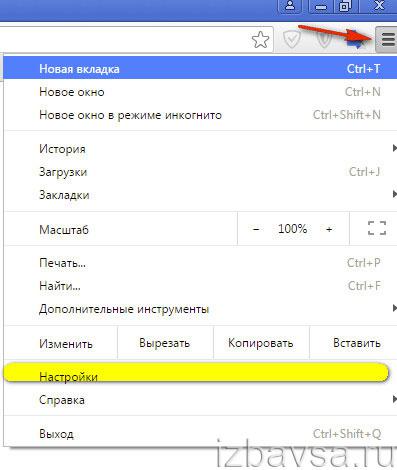Click the Копировать button

pyautogui.click(x=261, y=343)
